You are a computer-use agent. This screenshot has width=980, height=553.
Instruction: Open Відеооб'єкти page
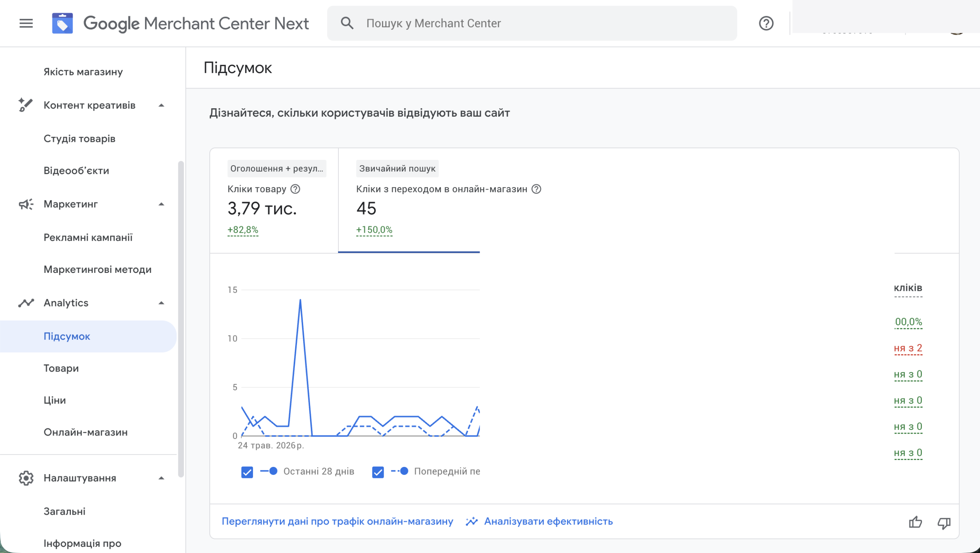pos(77,170)
